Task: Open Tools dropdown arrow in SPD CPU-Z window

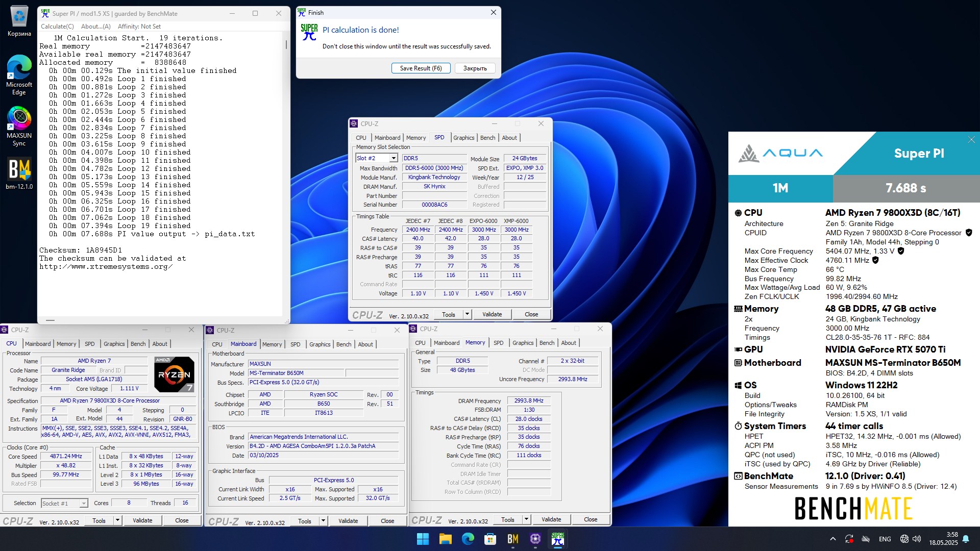Action: [x=467, y=314]
